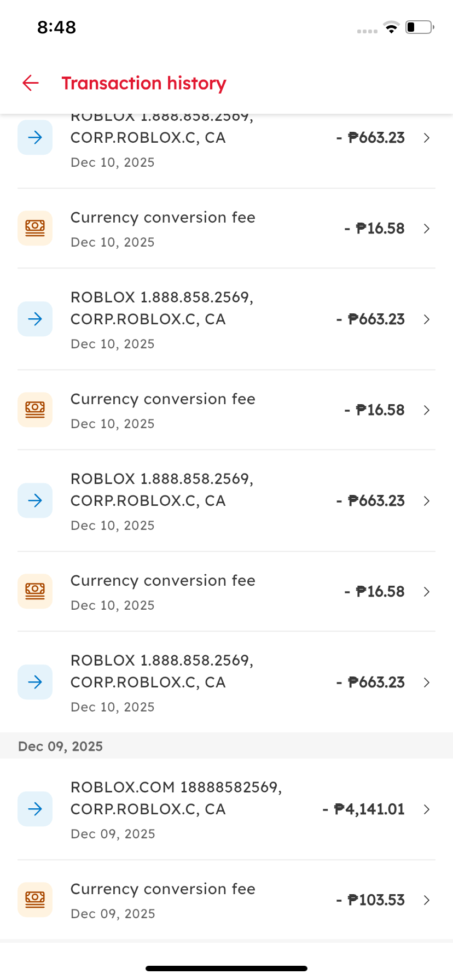The image size is (453, 980).
Task: Open details chevron for ₱103.53 fee
Action: [x=427, y=900]
